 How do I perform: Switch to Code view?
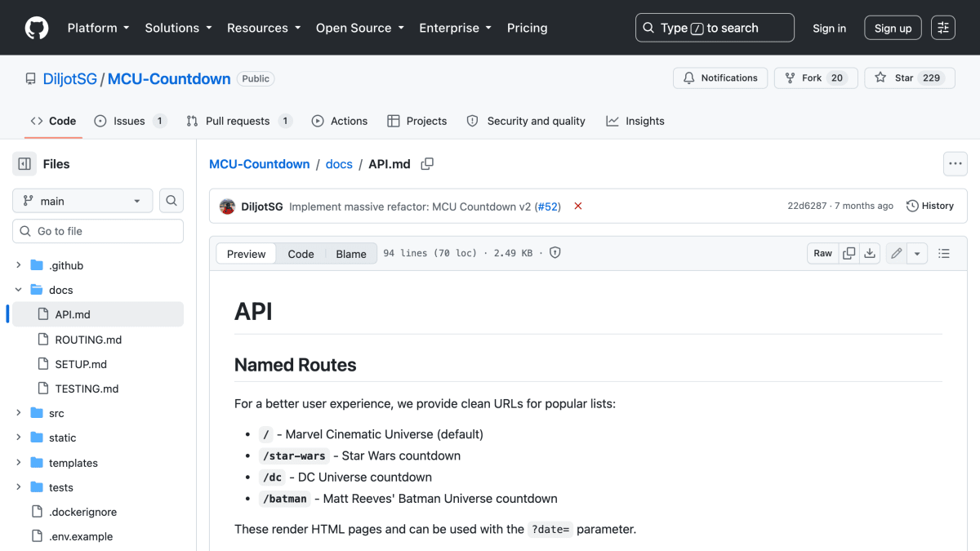coord(301,254)
